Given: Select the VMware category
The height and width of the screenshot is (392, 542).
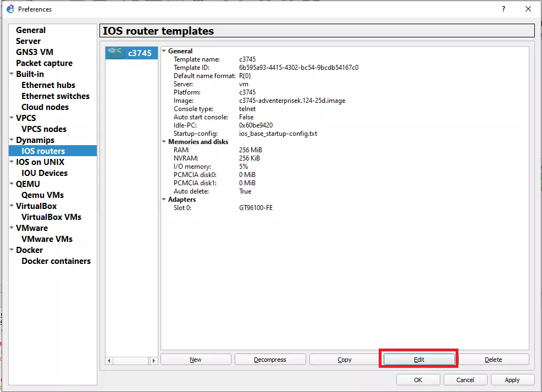Looking at the screenshot, I should pyautogui.click(x=32, y=228).
